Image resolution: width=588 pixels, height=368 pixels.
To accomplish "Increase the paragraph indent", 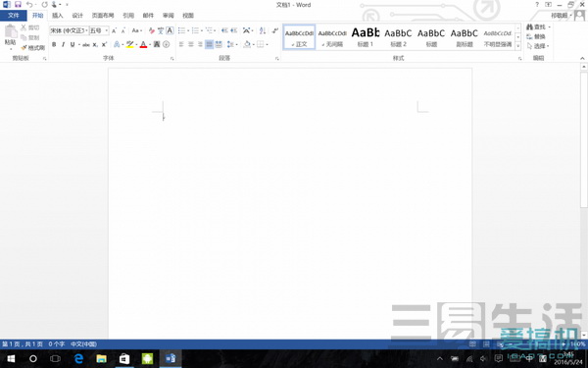I will click(x=233, y=30).
